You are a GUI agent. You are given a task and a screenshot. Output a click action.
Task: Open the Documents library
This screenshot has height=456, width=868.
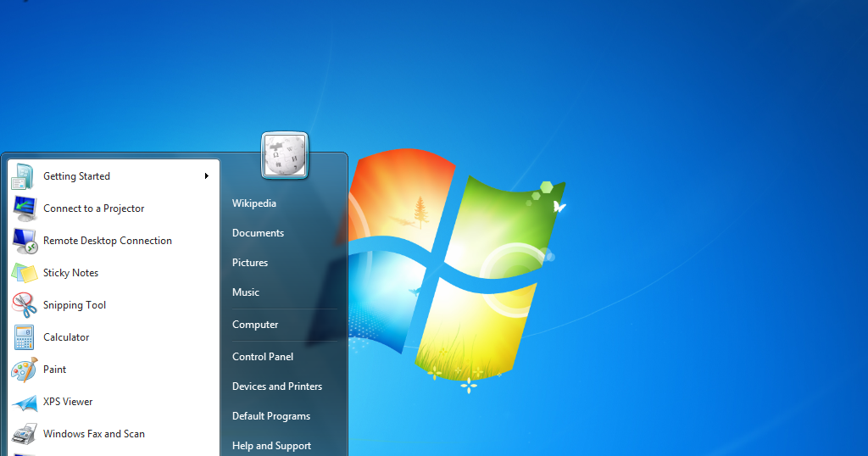pyautogui.click(x=258, y=233)
